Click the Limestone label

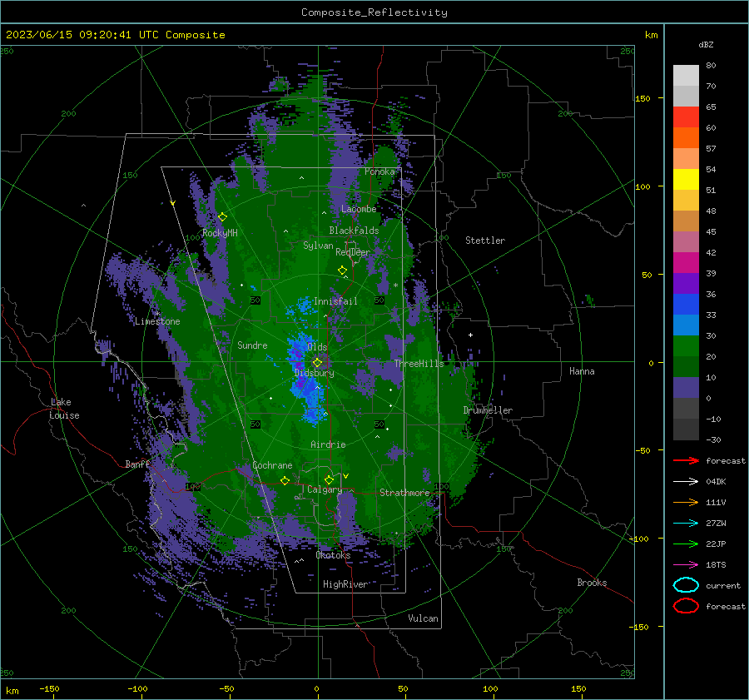[157, 321]
